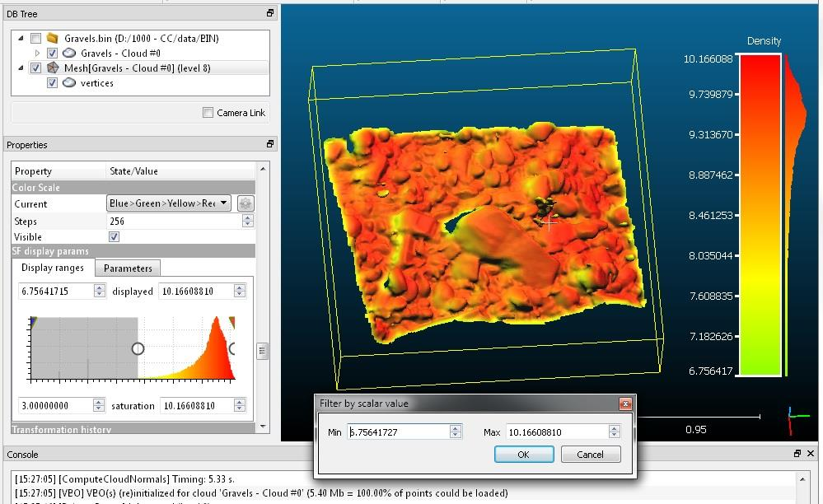Collapse the Mesh[Gravels - Cloud #0] tree node
Screen dimensions: 823x504
[20, 68]
